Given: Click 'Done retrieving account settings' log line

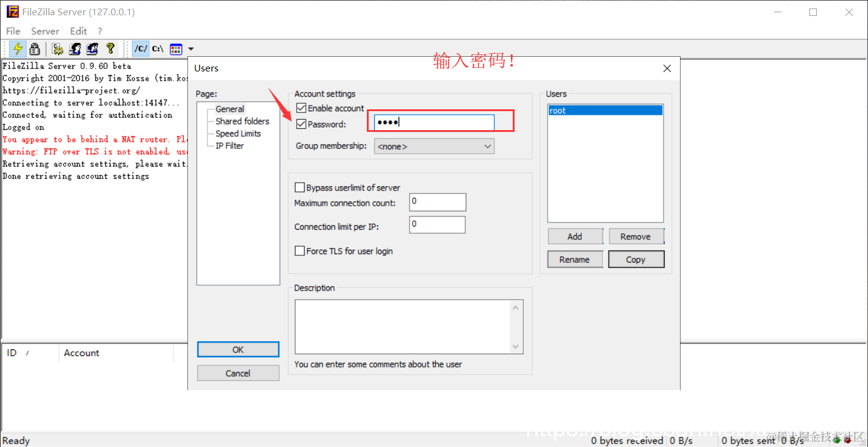Looking at the screenshot, I should tap(76, 176).
